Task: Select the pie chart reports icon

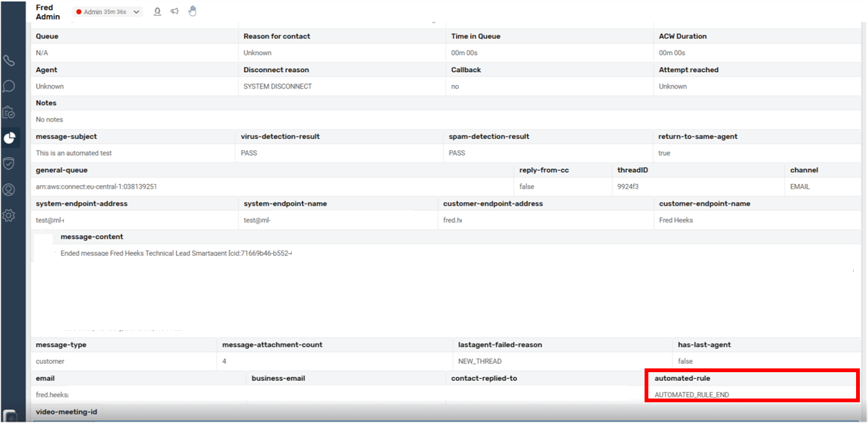Action: [9, 138]
